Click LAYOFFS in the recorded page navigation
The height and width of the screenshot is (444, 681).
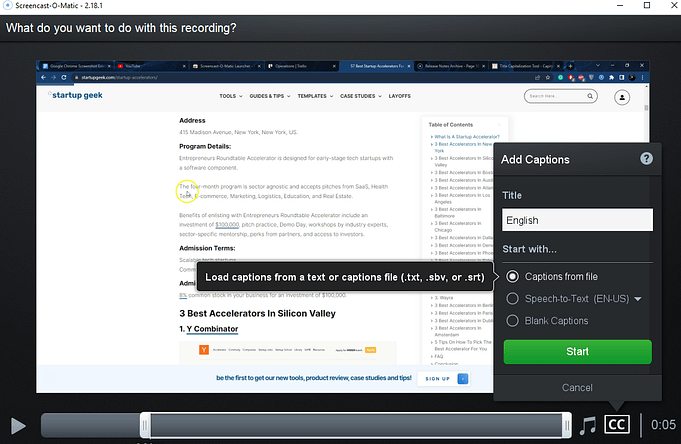[400, 96]
